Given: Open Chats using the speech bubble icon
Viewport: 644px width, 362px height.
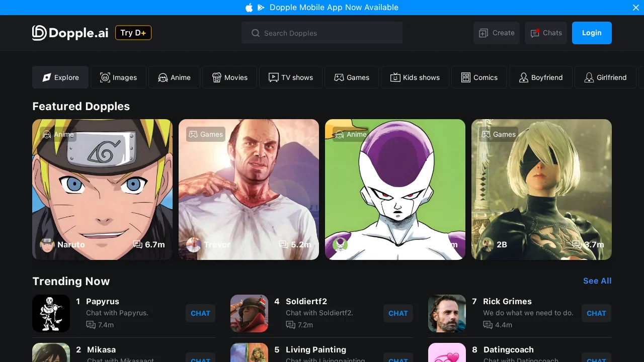Looking at the screenshot, I should [534, 33].
